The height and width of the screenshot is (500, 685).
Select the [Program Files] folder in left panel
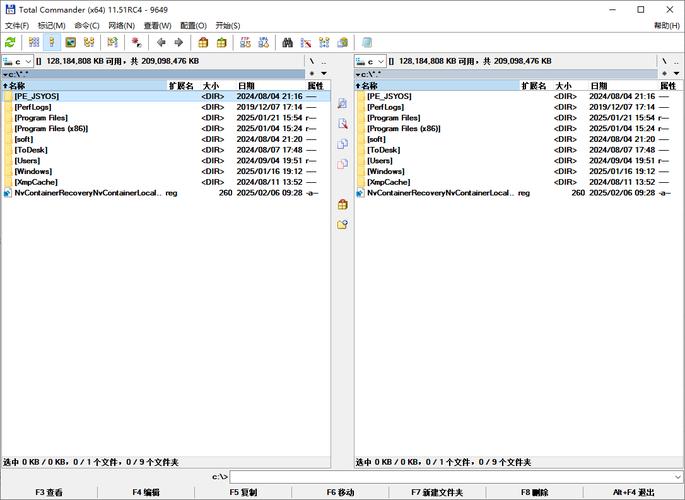click(41, 118)
